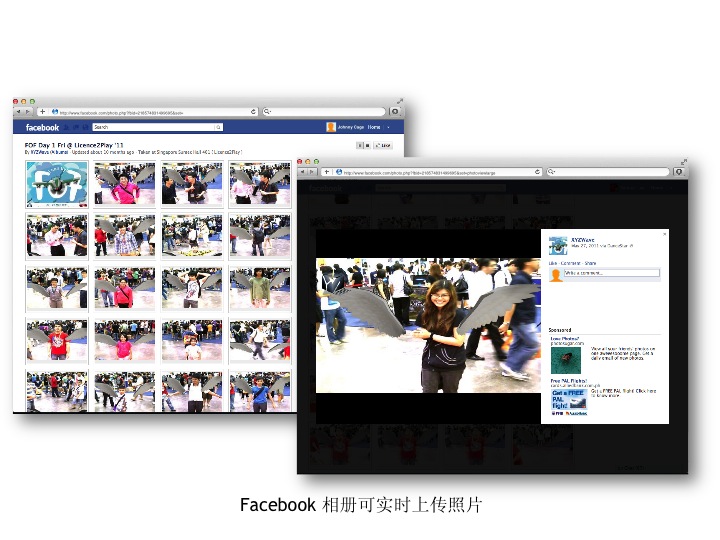Go back in the photo viewer window
Viewport: 720px width, 540px height.
303,172
